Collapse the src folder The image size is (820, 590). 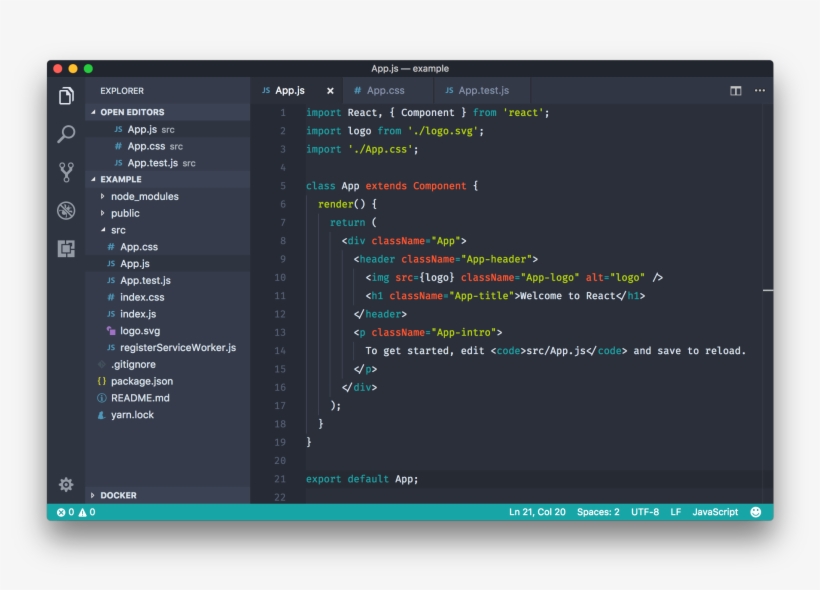pos(118,230)
